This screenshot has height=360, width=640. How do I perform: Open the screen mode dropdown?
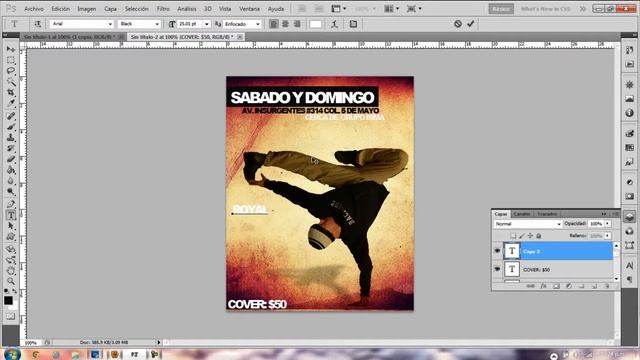point(414,9)
